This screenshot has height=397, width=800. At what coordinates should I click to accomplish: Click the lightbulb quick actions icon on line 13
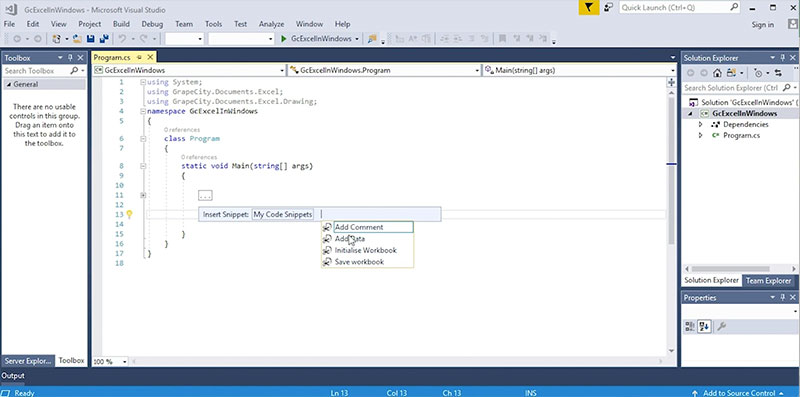pyautogui.click(x=130, y=215)
